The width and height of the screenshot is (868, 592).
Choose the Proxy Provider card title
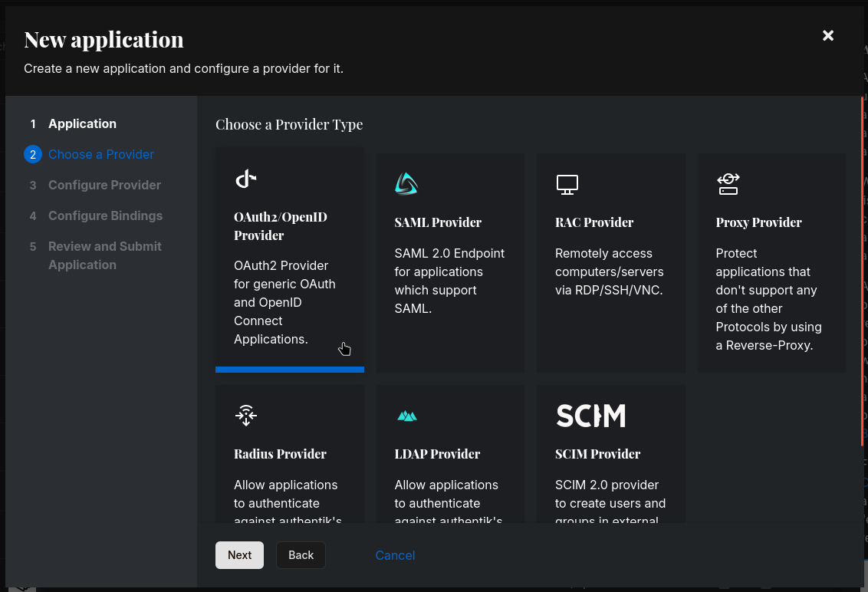[x=758, y=222]
